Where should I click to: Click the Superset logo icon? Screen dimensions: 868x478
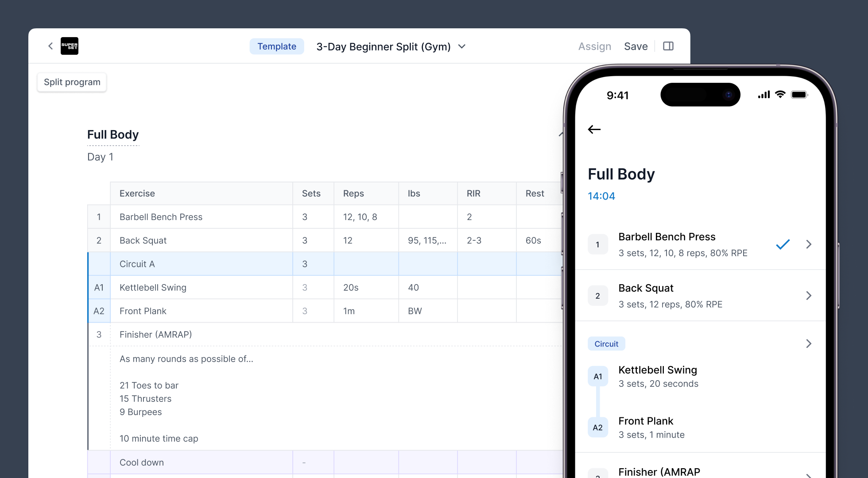pyautogui.click(x=70, y=46)
